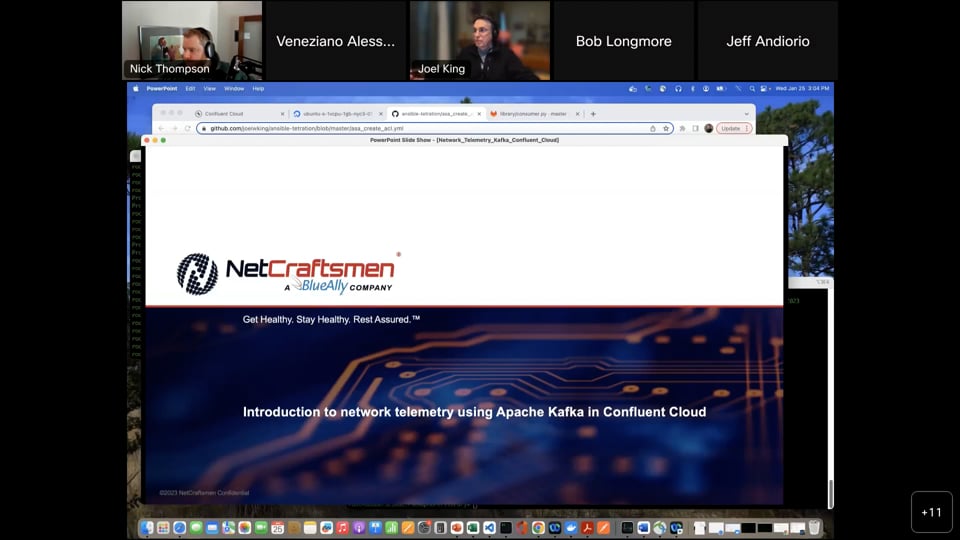Open the PowerPoint application menu

tap(162, 89)
